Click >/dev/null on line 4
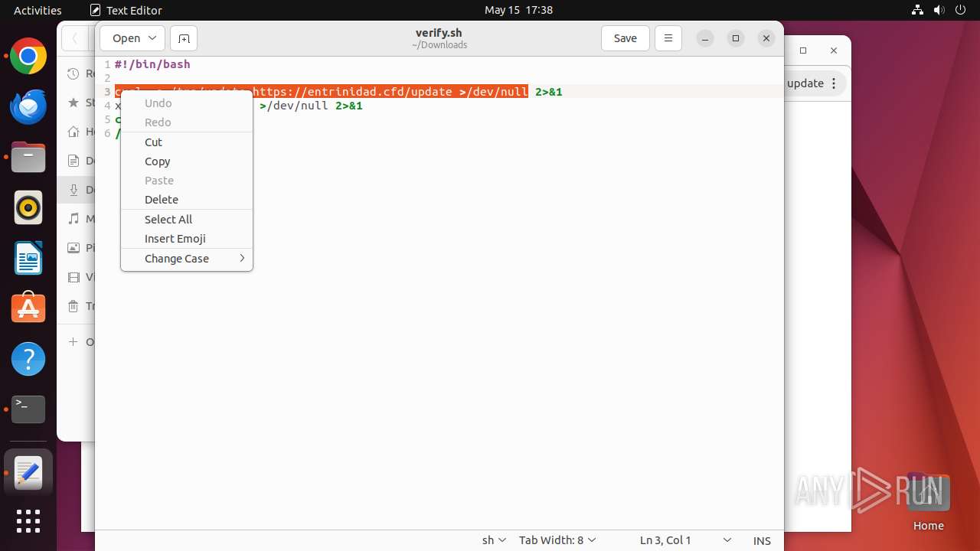 [x=294, y=106]
